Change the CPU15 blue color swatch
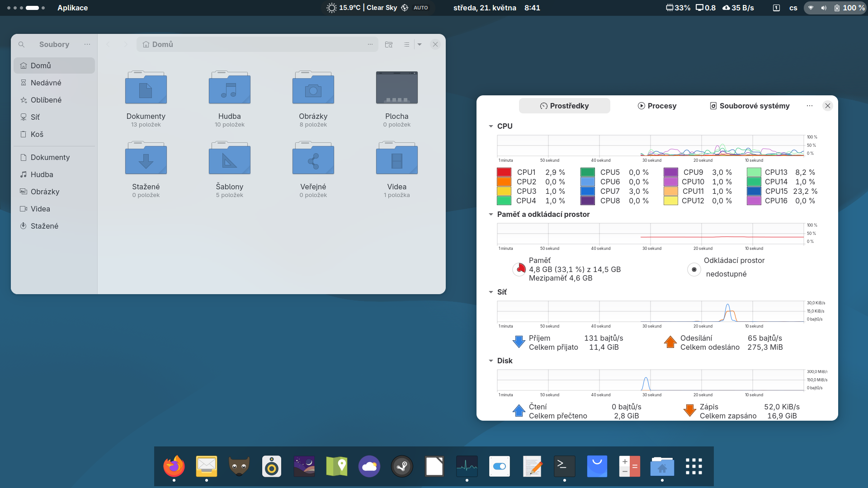The width and height of the screenshot is (868, 488). (754, 191)
